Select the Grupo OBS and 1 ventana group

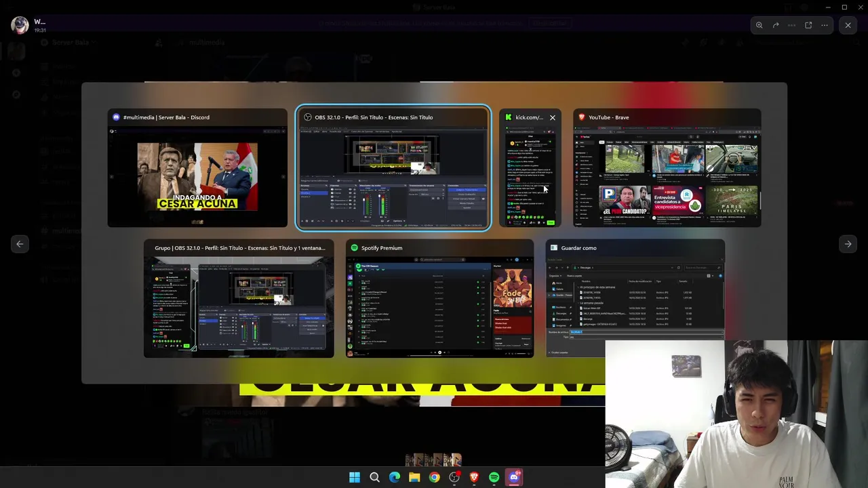point(239,298)
